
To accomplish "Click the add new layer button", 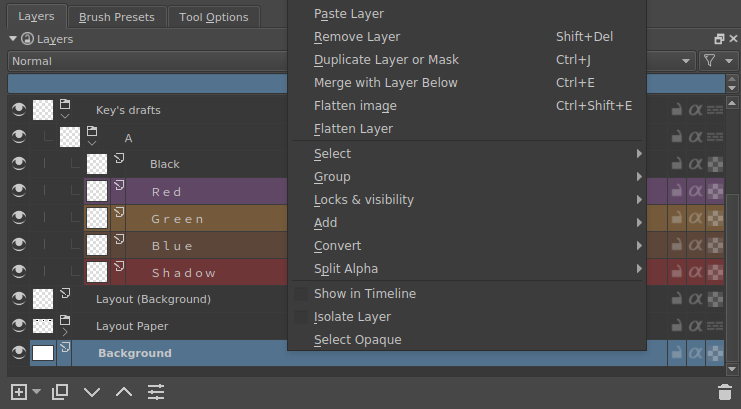I will point(18,392).
